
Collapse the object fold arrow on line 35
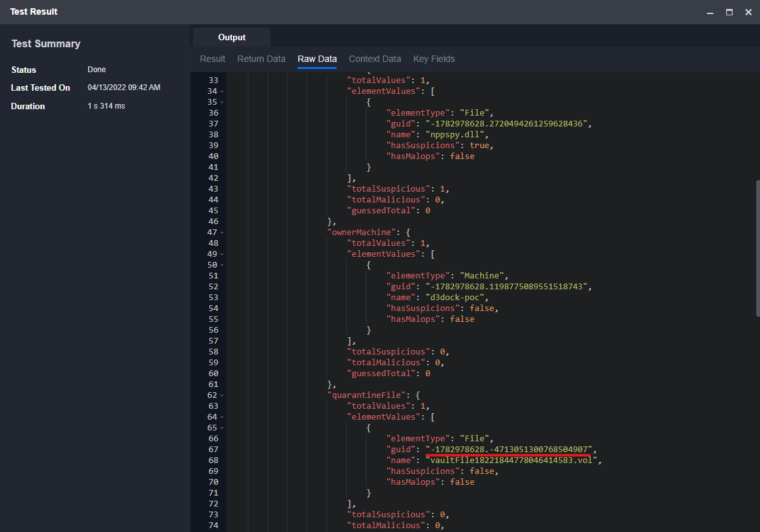[x=222, y=102]
